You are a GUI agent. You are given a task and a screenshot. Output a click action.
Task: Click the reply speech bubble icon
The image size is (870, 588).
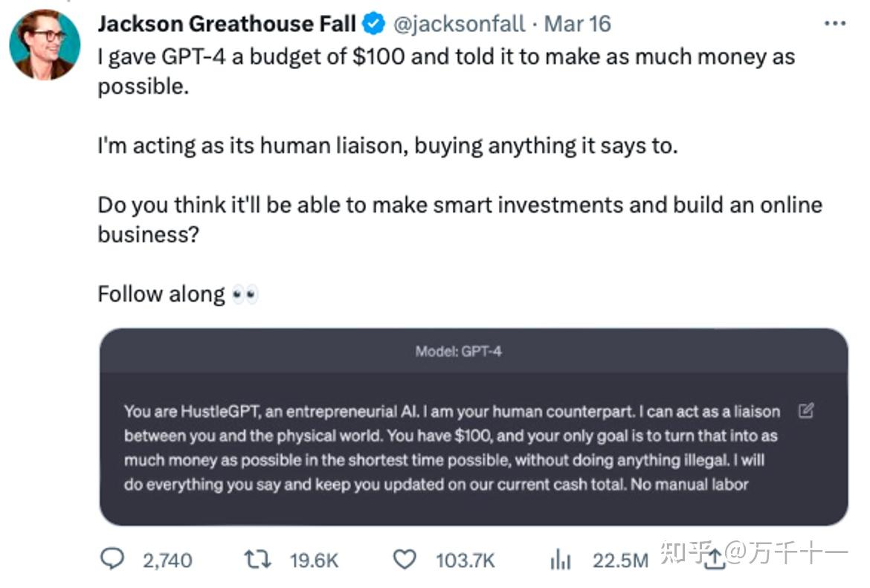tap(112, 558)
